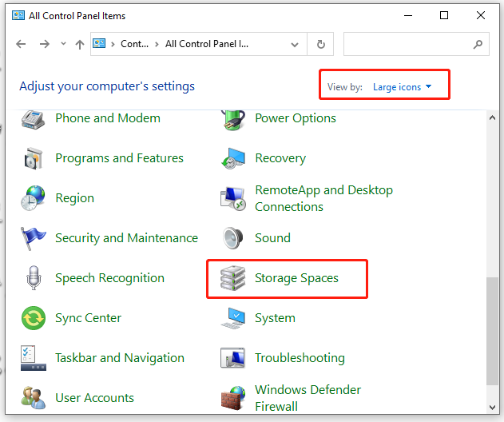Open the User Accounts people icon
The width and height of the screenshot is (504, 422).
tap(34, 397)
